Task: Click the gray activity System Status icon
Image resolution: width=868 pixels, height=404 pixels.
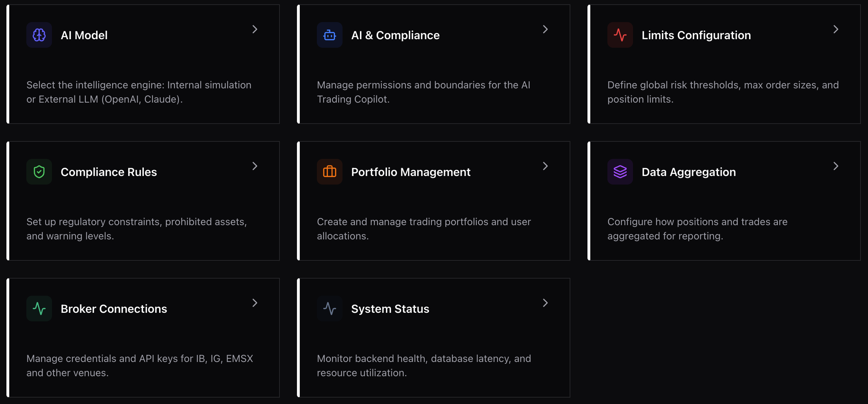Action: (x=330, y=309)
